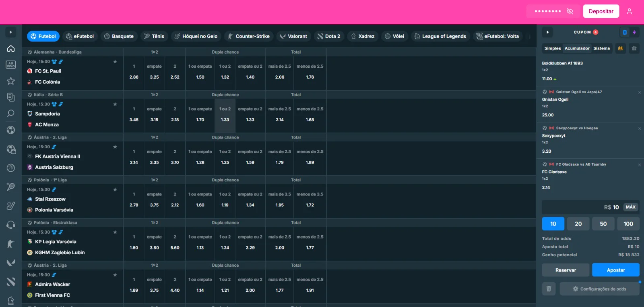The image size is (644, 307).
Task: Open Alemanha Bundesliga league header
Action: point(58,52)
